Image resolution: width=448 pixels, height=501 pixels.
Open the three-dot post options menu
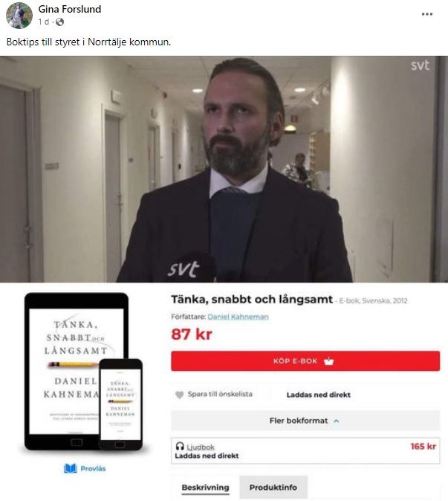[426, 14]
